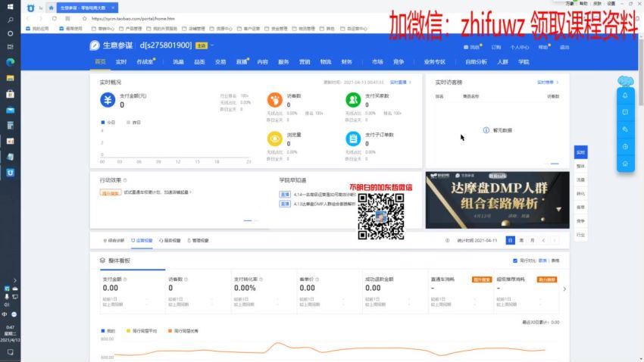Click info icon next to 访客数 metric
644x362 pixels.
186,279
